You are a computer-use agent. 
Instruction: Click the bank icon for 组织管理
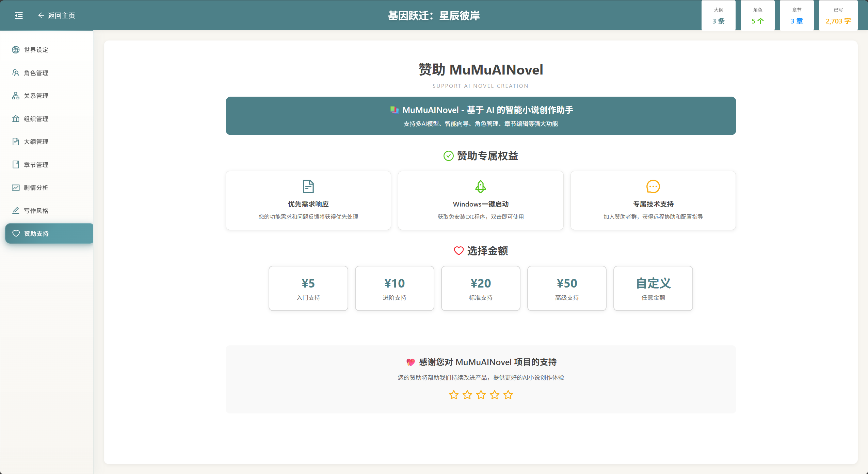(16, 119)
